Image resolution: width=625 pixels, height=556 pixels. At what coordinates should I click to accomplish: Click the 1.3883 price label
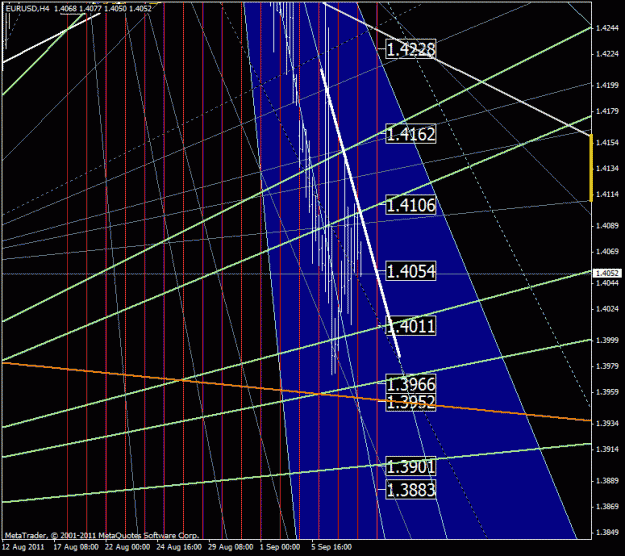pos(411,489)
